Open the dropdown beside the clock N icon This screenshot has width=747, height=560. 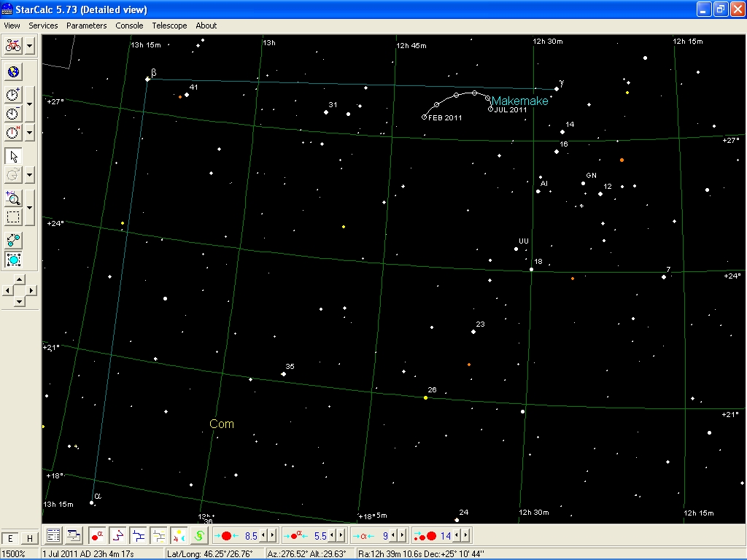pos(29,133)
